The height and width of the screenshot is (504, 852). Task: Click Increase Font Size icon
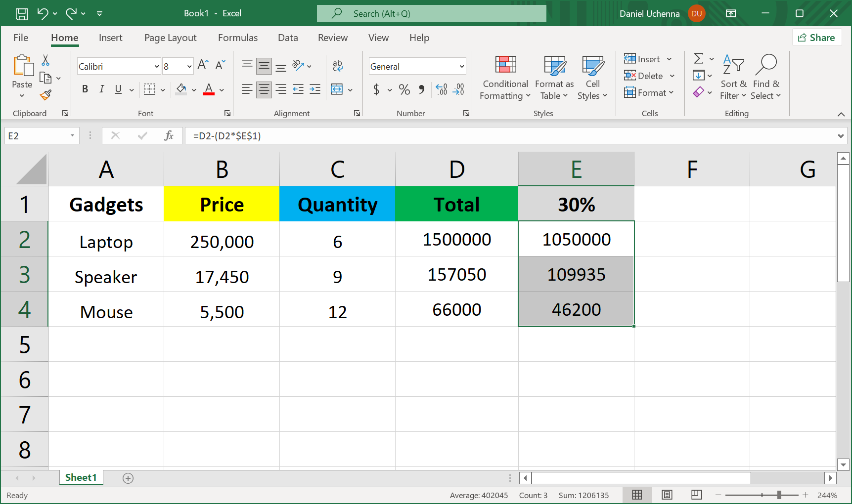click(x=203, y=65)
